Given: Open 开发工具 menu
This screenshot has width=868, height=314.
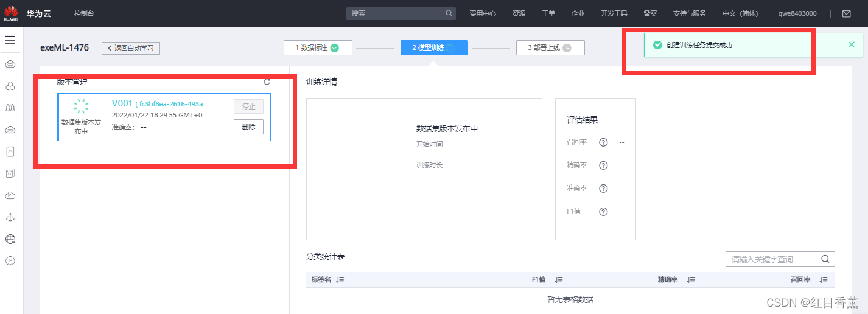Looking at the screenshot, I should pyautogui.click(x=614, y=13).
